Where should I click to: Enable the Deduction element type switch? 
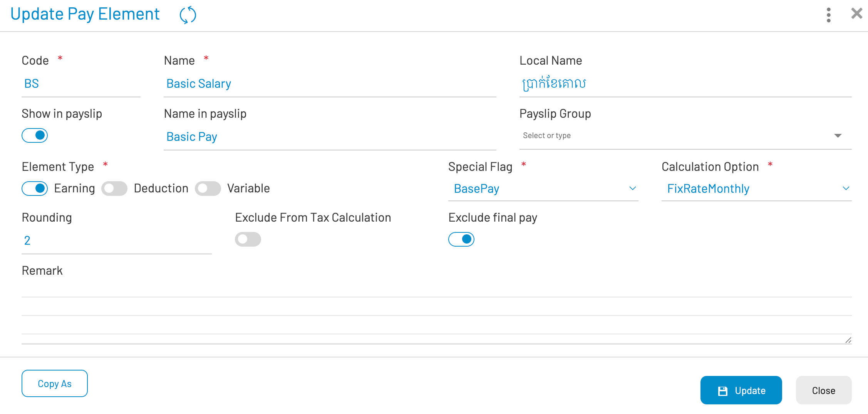(114, 189)
